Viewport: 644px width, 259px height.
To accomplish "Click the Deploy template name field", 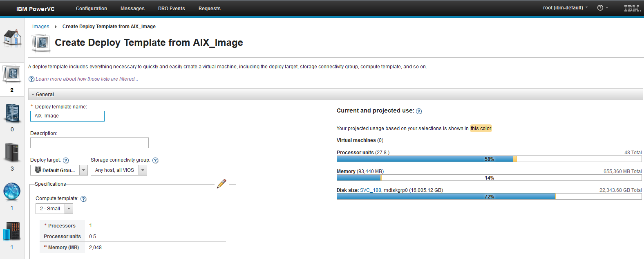I will click(x=67, y=116).
